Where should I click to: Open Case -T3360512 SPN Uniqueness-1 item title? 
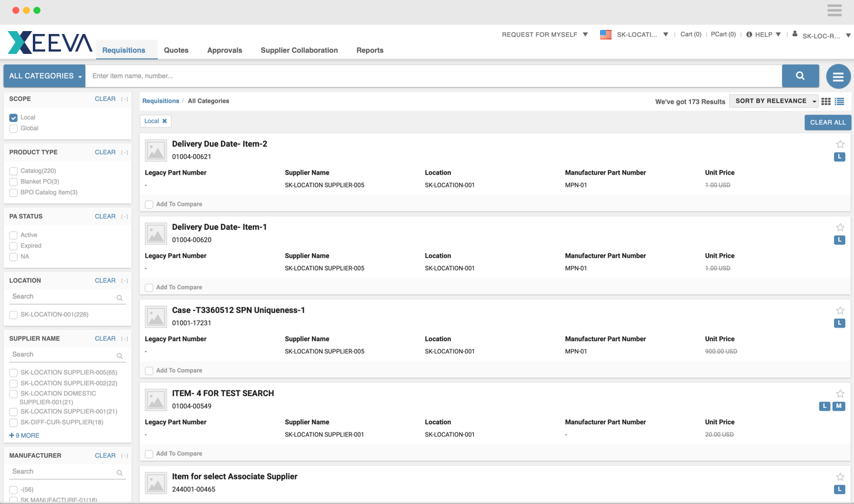(x=238, y=311)
